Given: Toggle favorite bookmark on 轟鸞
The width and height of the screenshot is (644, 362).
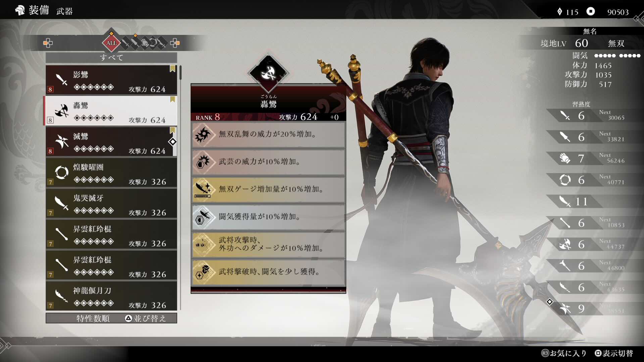Looking at the screenshot, I should click(x=172, y=99).
